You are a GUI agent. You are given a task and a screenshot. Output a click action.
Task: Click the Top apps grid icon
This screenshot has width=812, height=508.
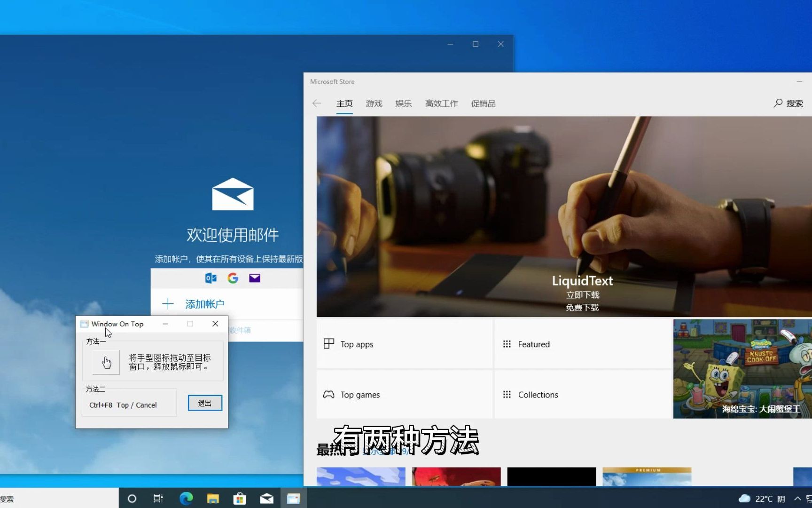pos(329,344)
